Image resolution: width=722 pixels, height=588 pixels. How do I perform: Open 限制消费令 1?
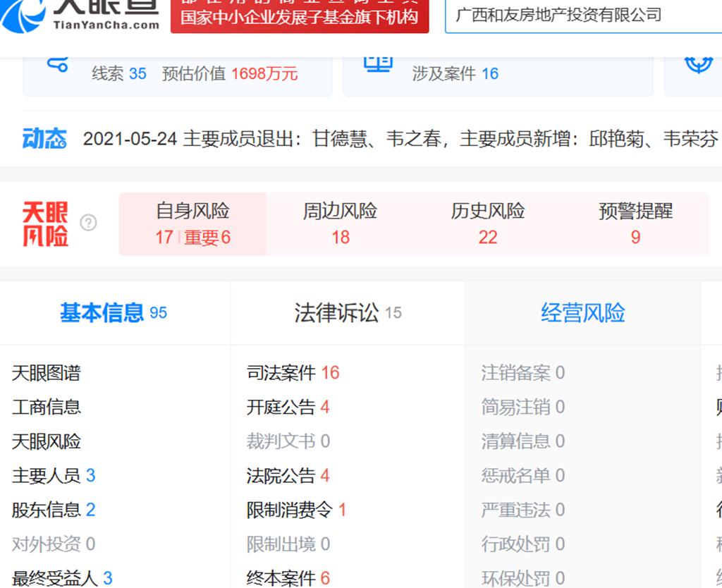297,510
